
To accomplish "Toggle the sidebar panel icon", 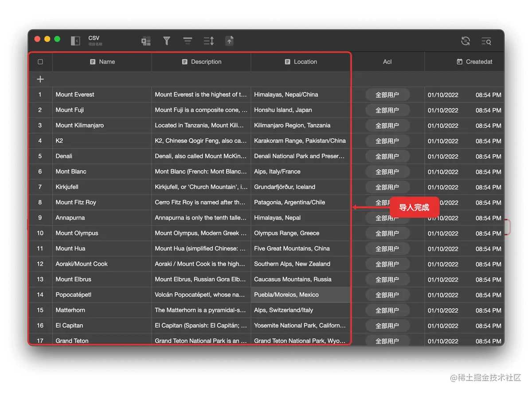I will tap(75, 41).
